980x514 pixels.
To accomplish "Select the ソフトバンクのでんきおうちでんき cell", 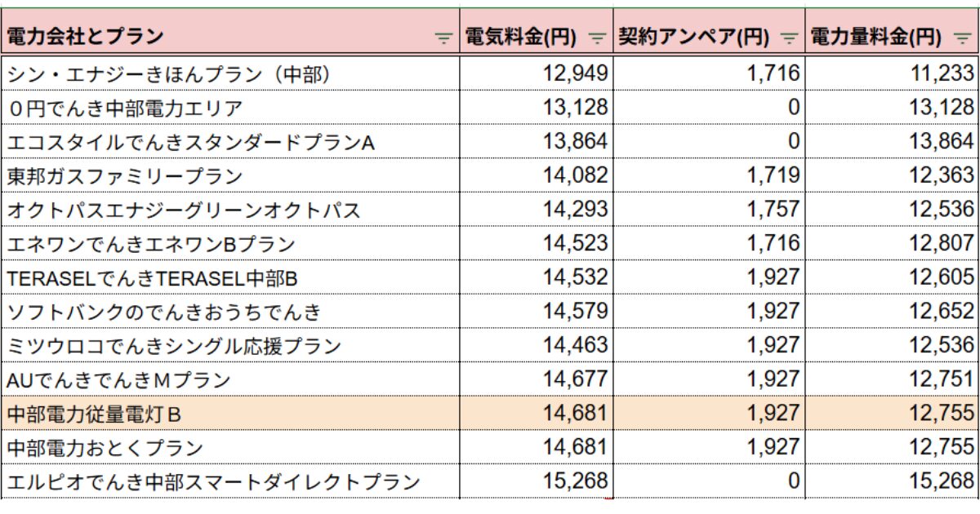I will pos(229,312).
